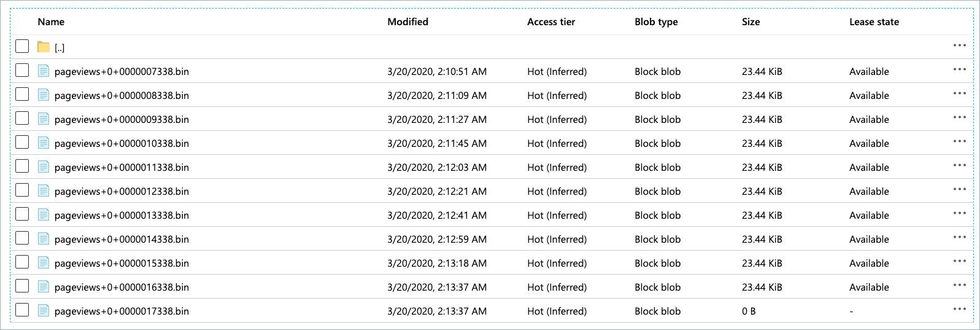Sort by the Modified column header
The image size is (980, 330).
coord(407,22)
